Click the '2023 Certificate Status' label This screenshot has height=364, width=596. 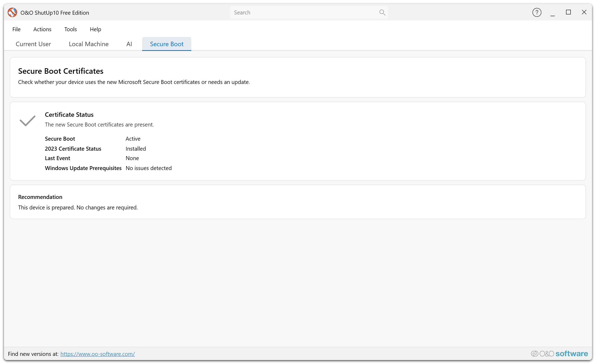click(73, 149)
